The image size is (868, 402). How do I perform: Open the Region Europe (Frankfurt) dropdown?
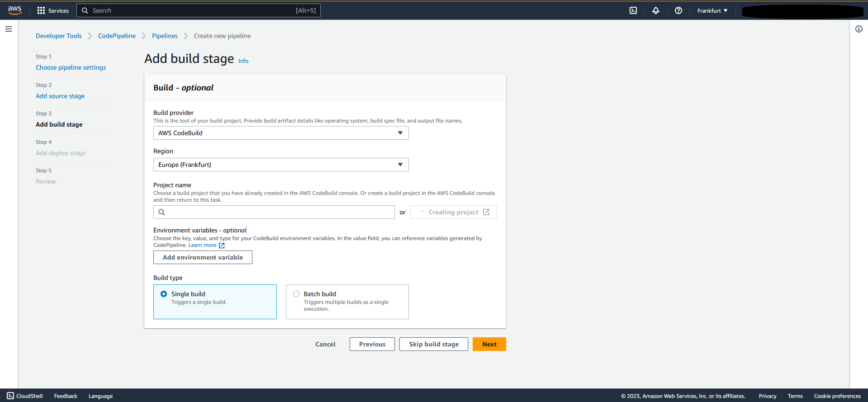(x=281, y=165)
